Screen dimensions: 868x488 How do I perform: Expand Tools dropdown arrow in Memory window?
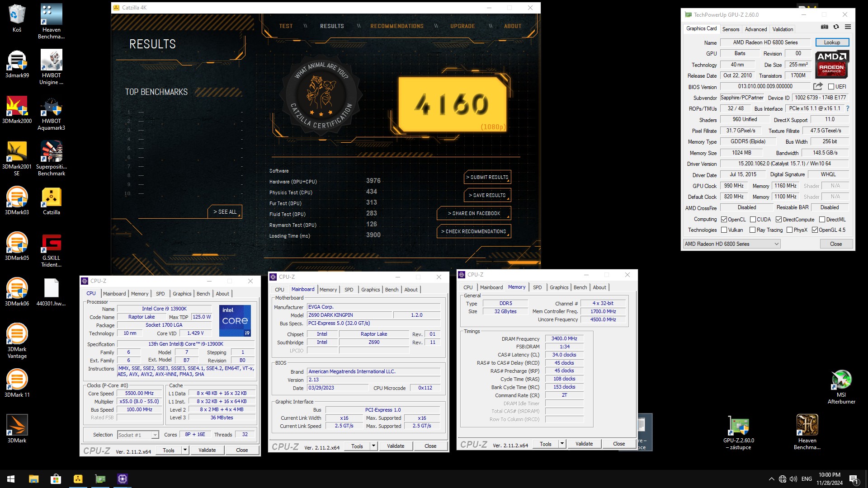(x=562, y=444)
